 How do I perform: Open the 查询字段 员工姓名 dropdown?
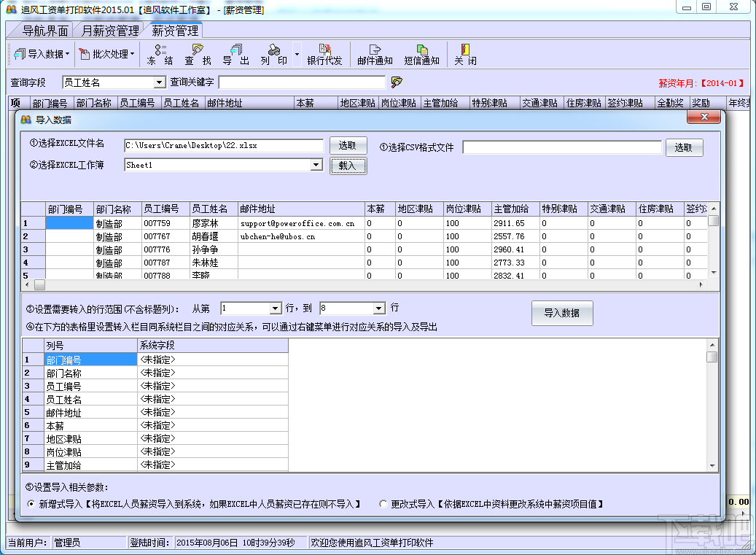pyautogui.click(x=159, y=83)
